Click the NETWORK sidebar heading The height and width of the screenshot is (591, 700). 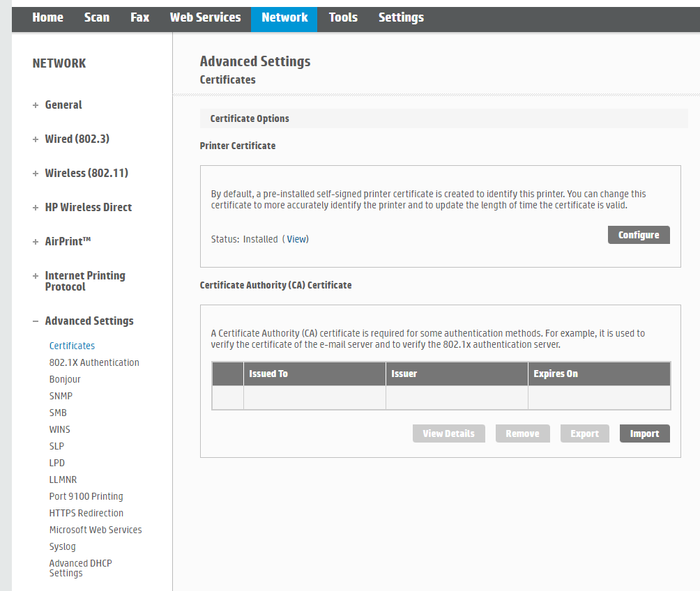(x=59, y=63)
